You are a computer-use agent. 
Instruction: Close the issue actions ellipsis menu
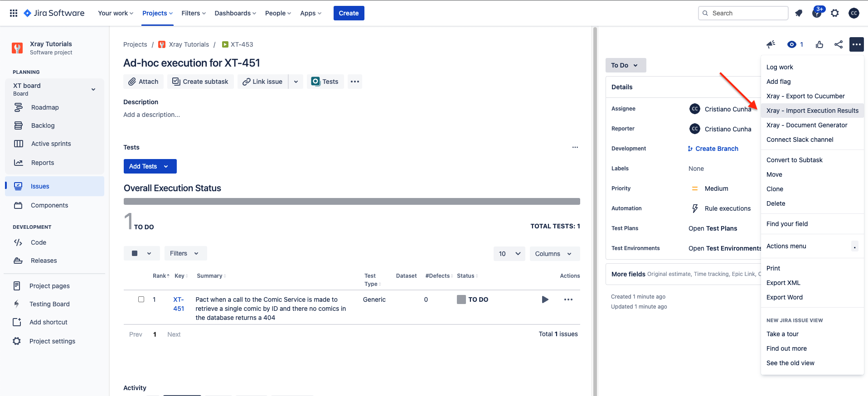tap(857, 44)
